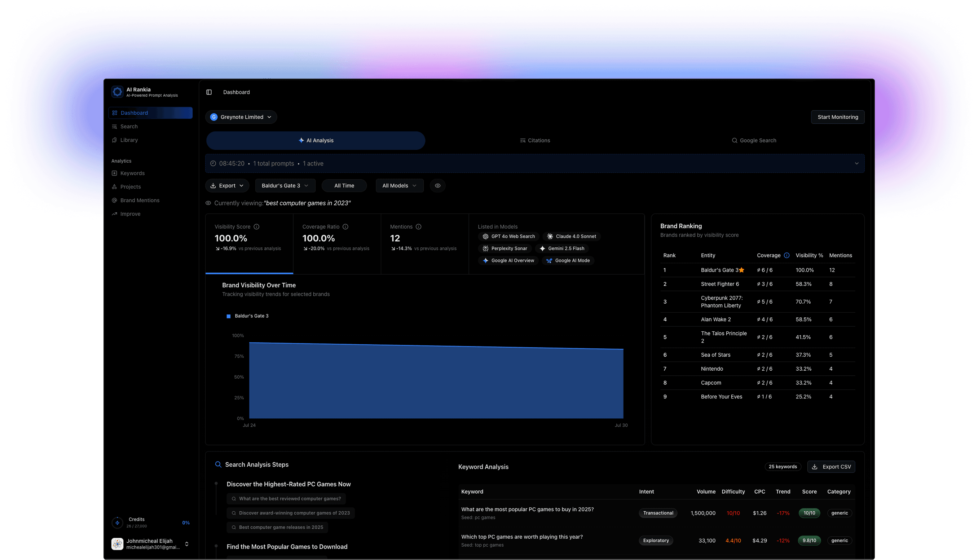The height and width of the screenshot is (560, 978).
Task: Click the All Time filter button
Action: point(344,185)
